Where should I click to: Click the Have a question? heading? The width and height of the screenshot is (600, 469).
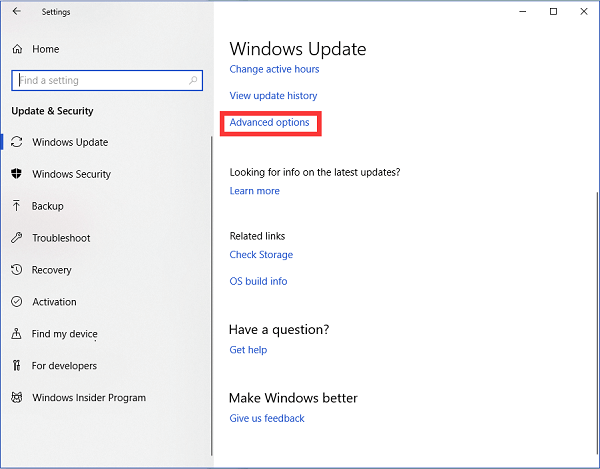click(279, 329)
